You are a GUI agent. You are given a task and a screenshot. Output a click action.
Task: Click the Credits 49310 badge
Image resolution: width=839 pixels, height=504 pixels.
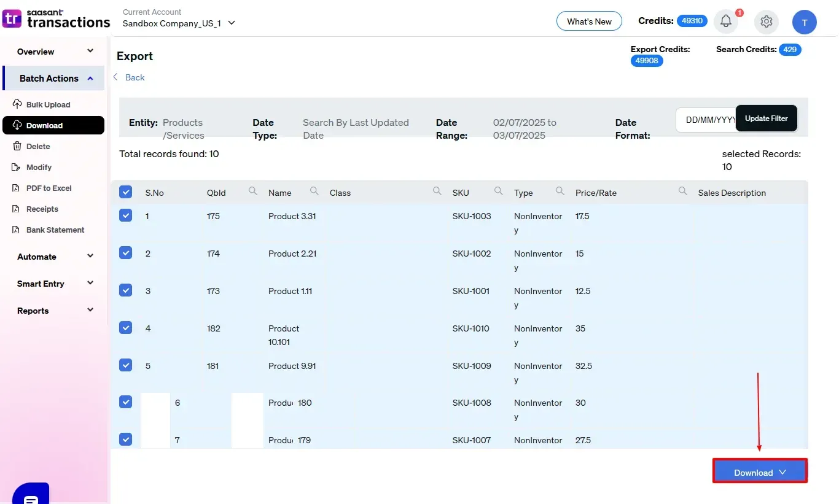[x=692, y=21]
